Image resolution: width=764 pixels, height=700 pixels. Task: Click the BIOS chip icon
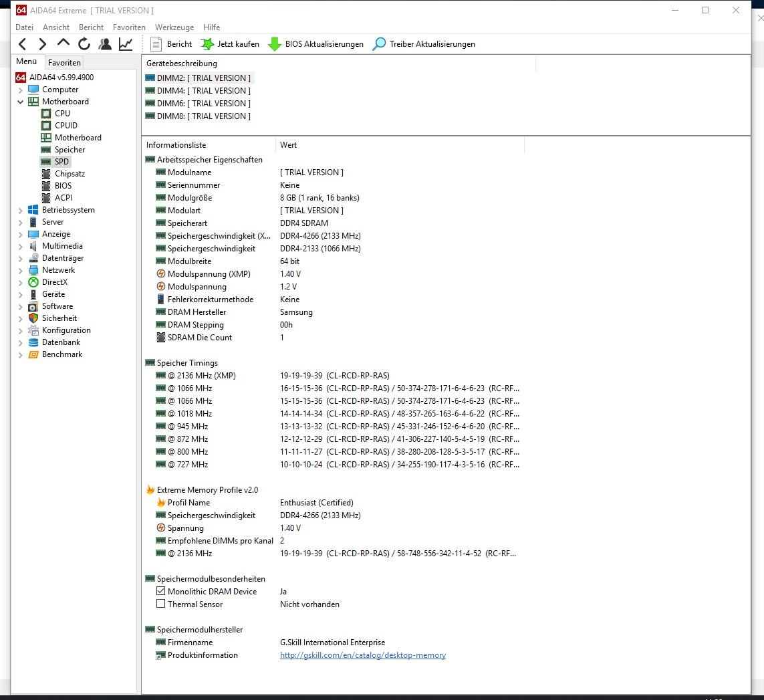pos(46,186)
